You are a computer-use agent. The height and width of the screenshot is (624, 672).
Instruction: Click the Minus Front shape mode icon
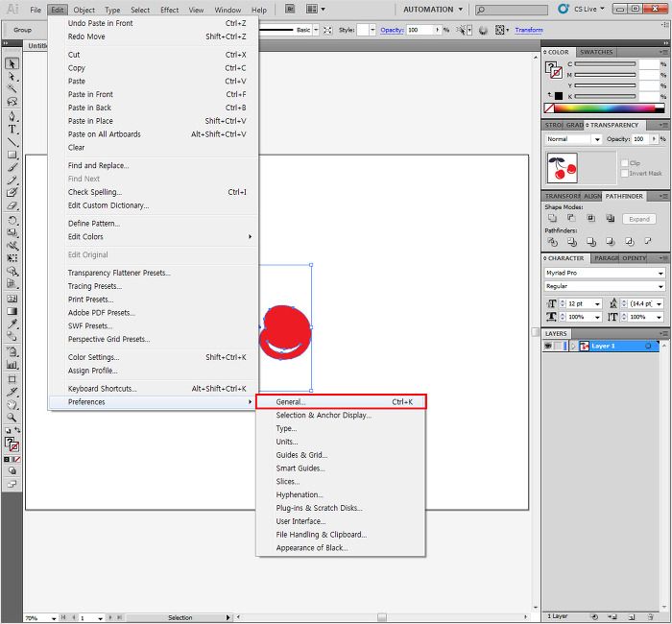[571, 219]
